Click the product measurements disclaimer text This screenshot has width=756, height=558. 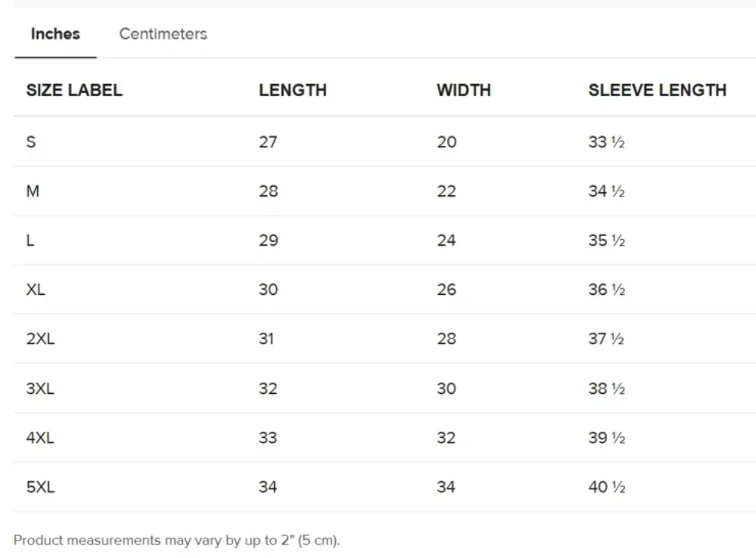[176, 541]
